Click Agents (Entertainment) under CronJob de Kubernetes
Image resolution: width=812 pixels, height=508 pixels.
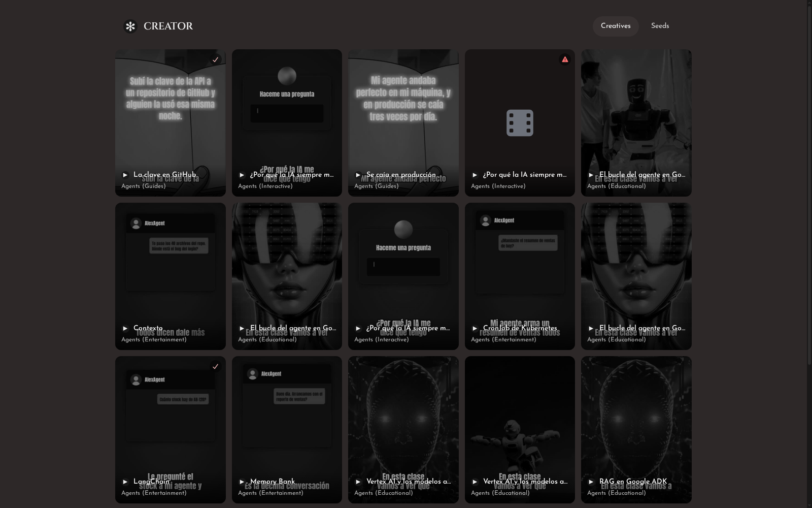(503, 339)
